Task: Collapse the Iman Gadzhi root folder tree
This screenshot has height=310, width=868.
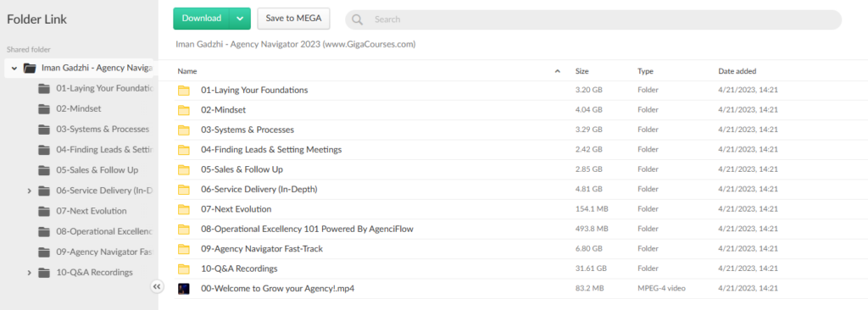Action: [14, 68]
